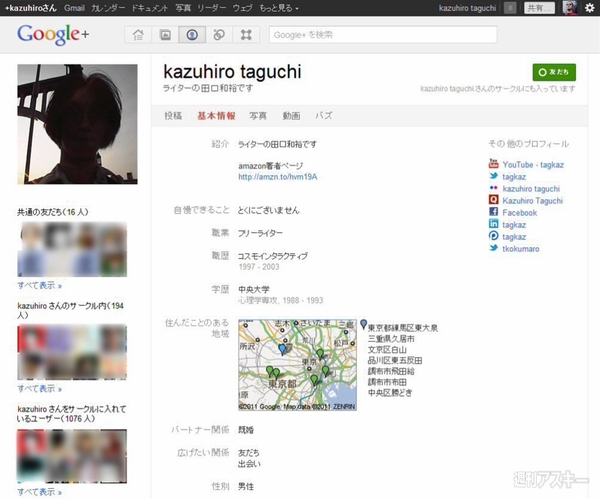Click the Facebook icon in other profiles
This screenshot has width=600, height=499.
point(494,212)
